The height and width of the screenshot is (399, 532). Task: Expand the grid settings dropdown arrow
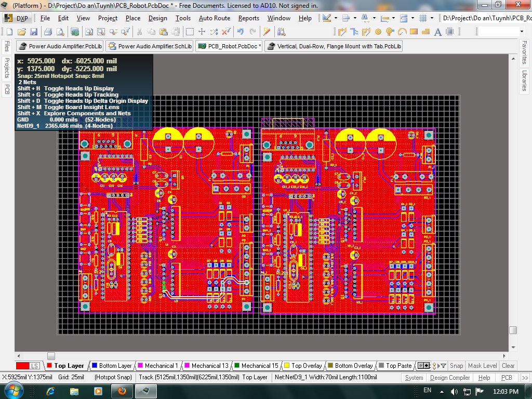pyautogui.click(x=432, y=18)
